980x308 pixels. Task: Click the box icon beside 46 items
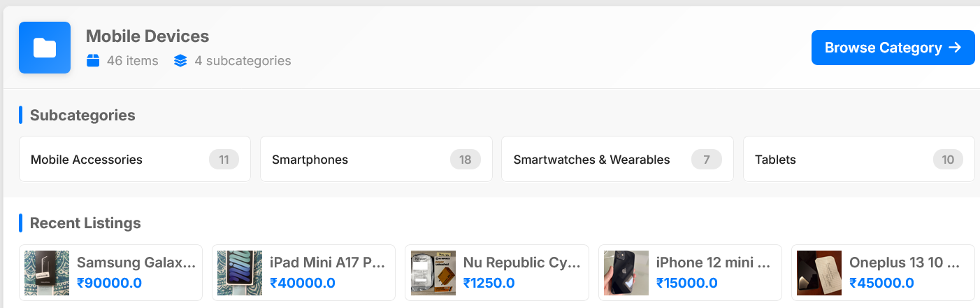pos(93,61)
